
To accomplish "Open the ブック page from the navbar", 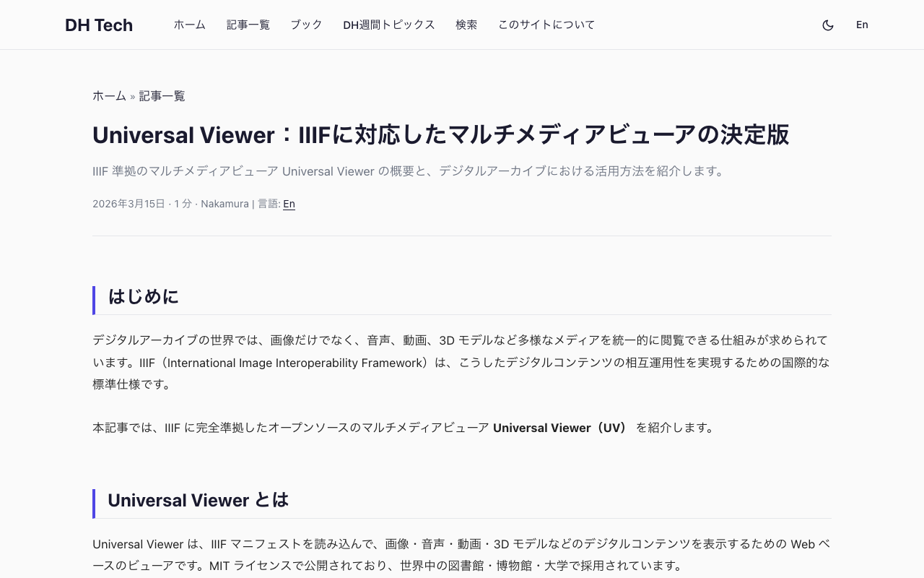I will coord(306,25).
